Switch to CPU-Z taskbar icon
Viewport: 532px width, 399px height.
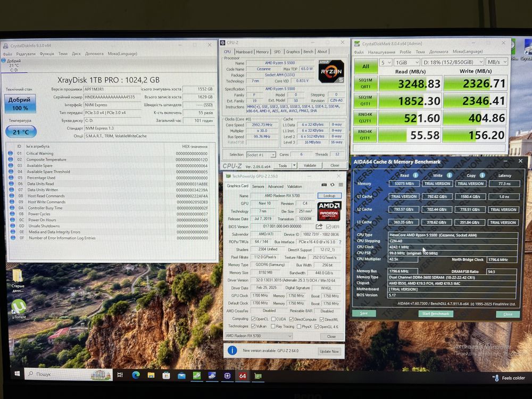[227, 376]
